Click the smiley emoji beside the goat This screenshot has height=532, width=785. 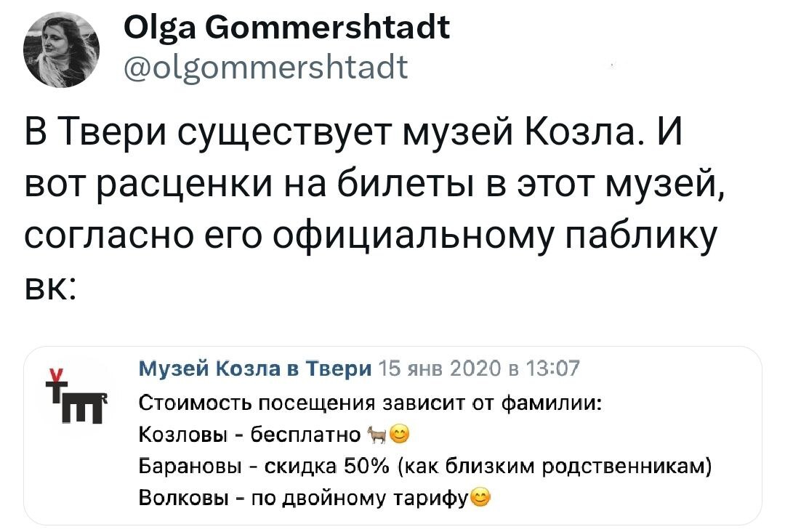point(398,435)
